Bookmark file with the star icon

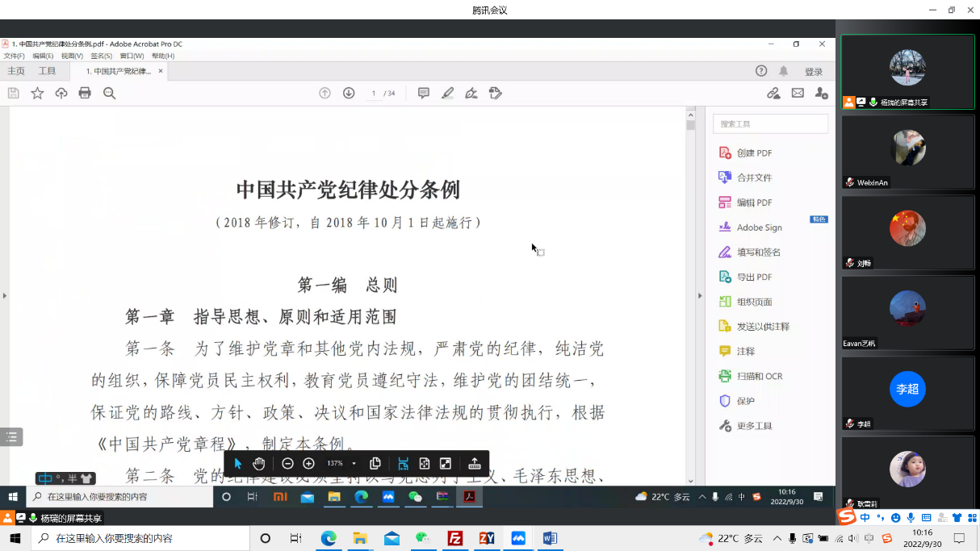point(37,94)
